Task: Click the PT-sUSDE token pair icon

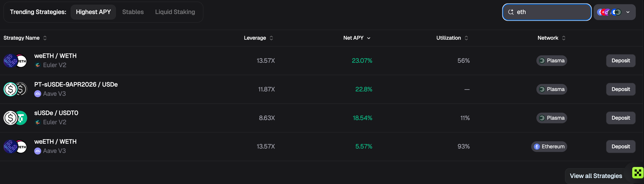Action: pos(15,89)
